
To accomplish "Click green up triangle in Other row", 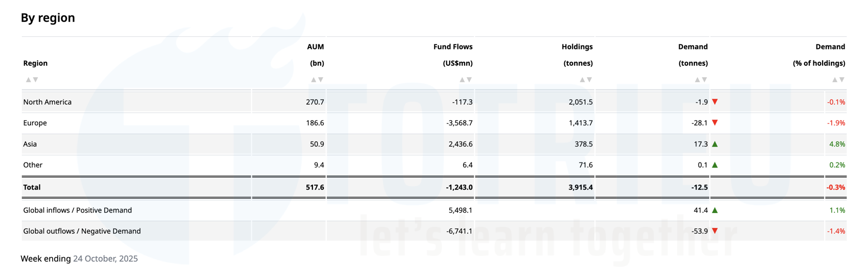I will tap(715, 165).
